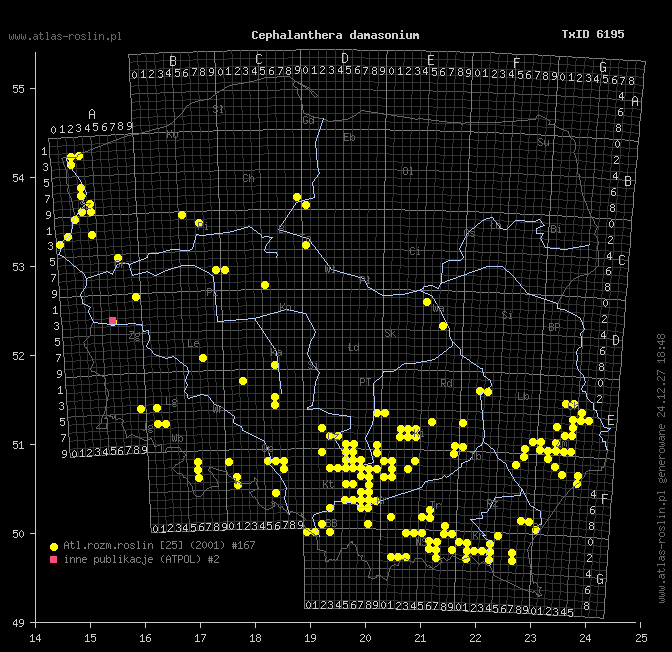Click longitude axis label '21'
The height and width of the screenshot is (652, 672).
tap(420, 638)
